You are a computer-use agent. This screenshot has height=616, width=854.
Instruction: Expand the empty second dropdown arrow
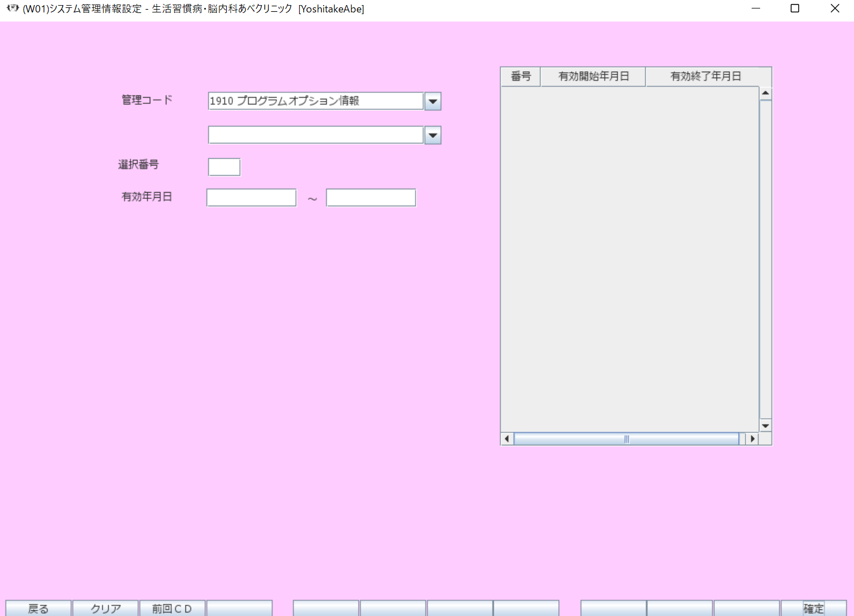coord(433,136)
